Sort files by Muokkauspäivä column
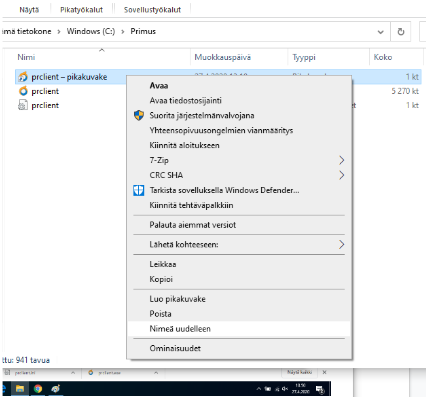Image resolution: width=426 pixels, height=397 pixels. pos(223,57)
